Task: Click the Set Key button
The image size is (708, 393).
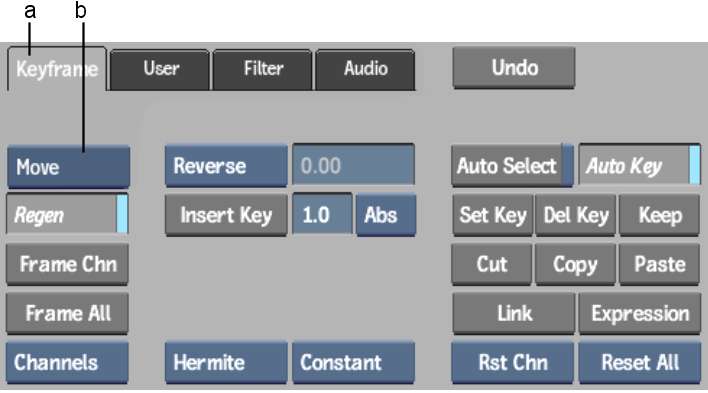Action: pyautogui.click(x=493, y=215)
